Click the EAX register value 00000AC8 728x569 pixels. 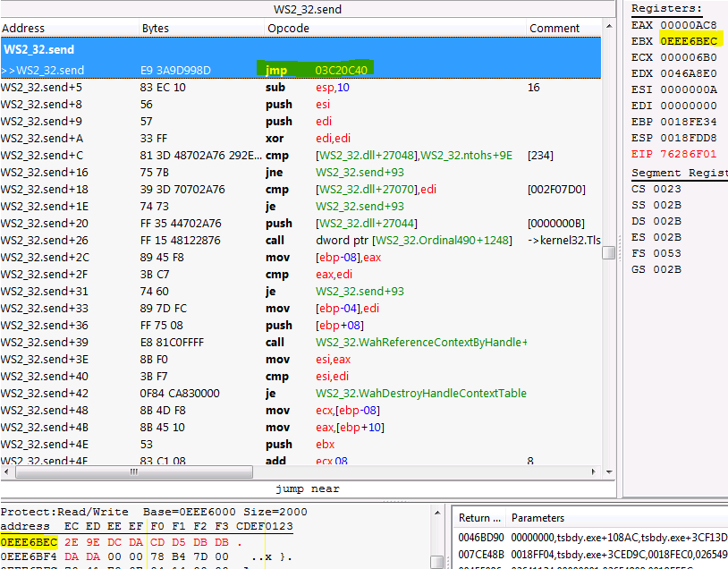click(x=689, y=25)
